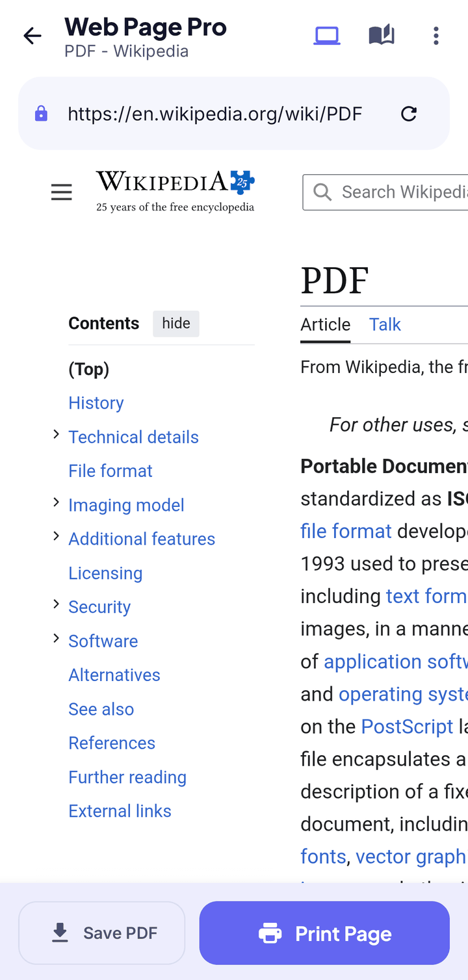
Task: Go to References section
Action: (x=112, y=743)
